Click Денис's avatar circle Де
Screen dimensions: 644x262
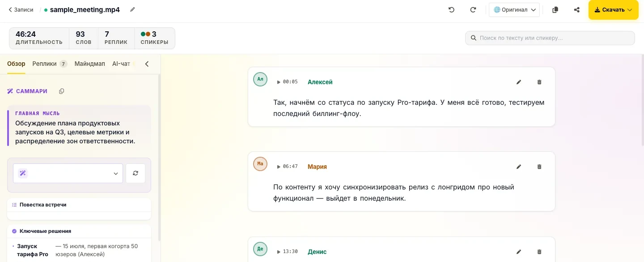pos(260,249)
